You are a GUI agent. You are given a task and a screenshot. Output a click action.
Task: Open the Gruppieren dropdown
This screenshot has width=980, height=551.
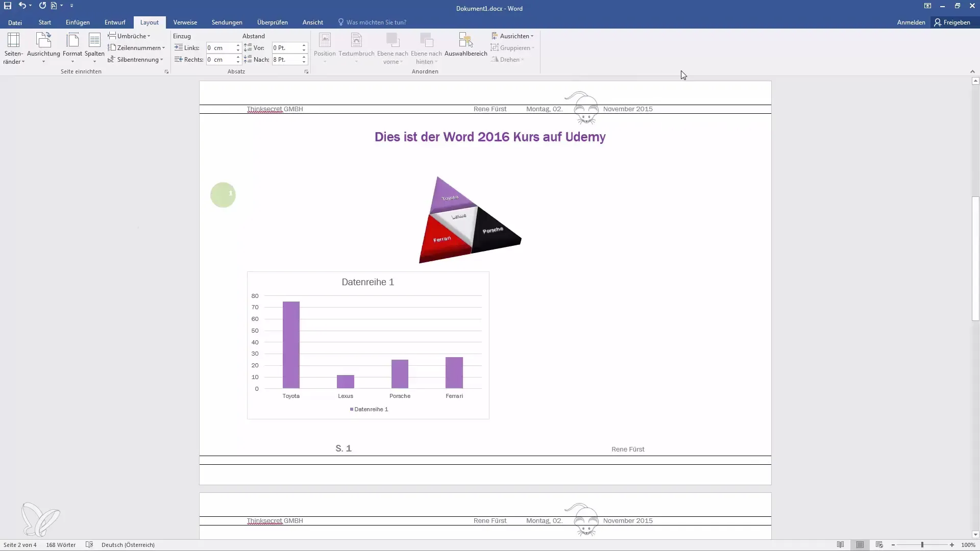[512, 48]
